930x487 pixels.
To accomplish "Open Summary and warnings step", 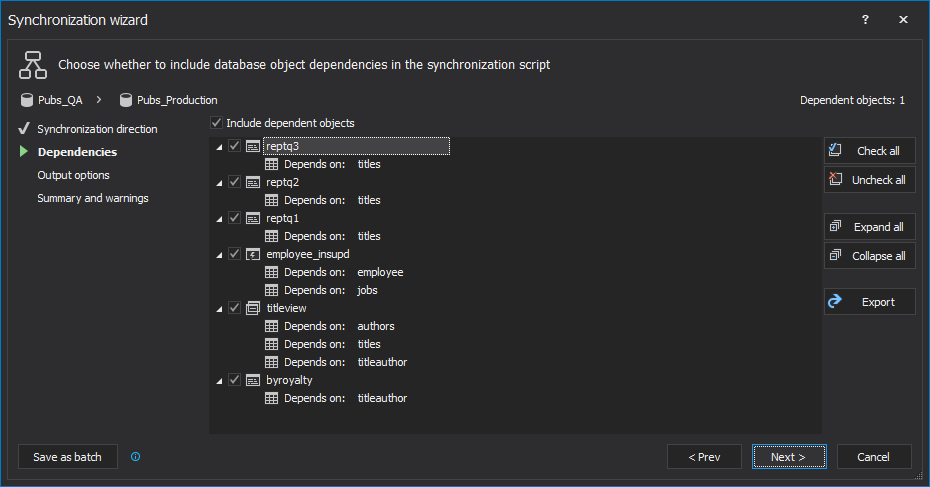I will coord(92,198).
